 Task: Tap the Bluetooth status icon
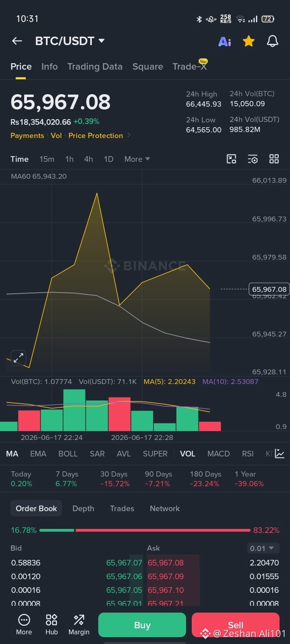click(x=199, y=19)
